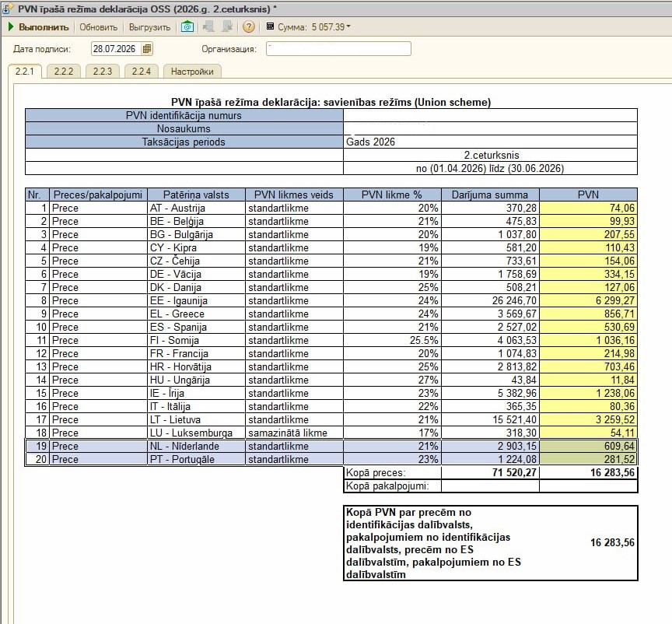Image resolution: width=672 pixels, height=624 pixels.
Task: Click the Организация input field
Action: (x=338, y=48)
